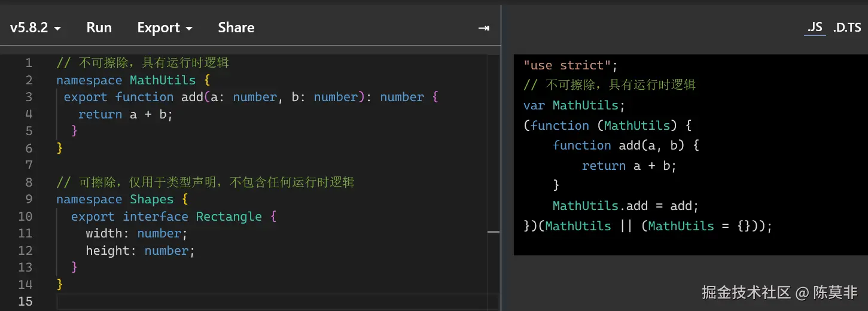
Task: Click 'namespace Shapes {' in the editor
Action: tap(123, 199)
